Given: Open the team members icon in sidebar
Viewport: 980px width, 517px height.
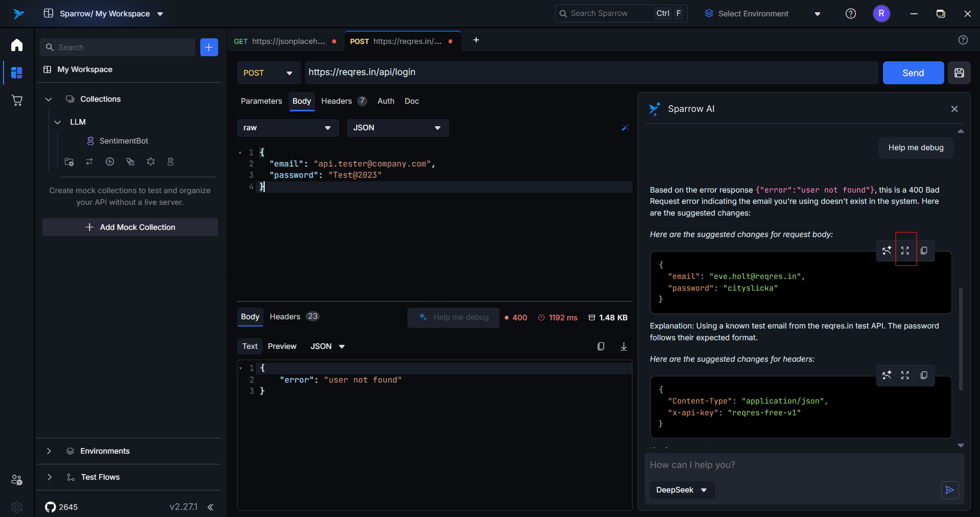Looking at the screenshot, I should 17,480.
